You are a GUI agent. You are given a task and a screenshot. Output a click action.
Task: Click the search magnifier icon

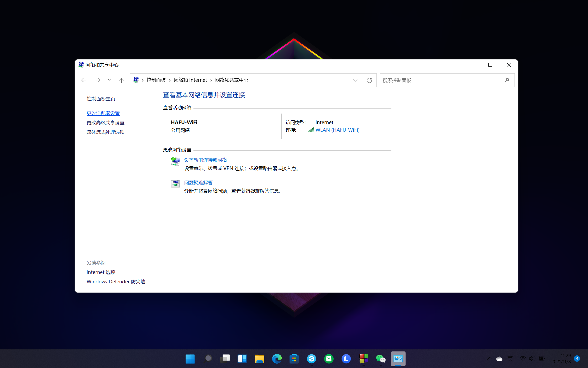pyautogui.click(x=507, y=80)
